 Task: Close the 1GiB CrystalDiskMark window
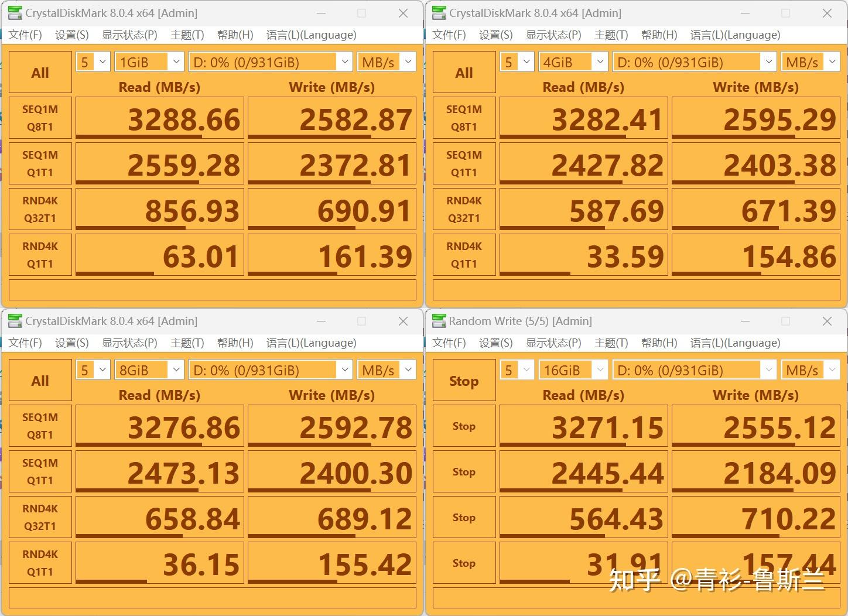404,13
